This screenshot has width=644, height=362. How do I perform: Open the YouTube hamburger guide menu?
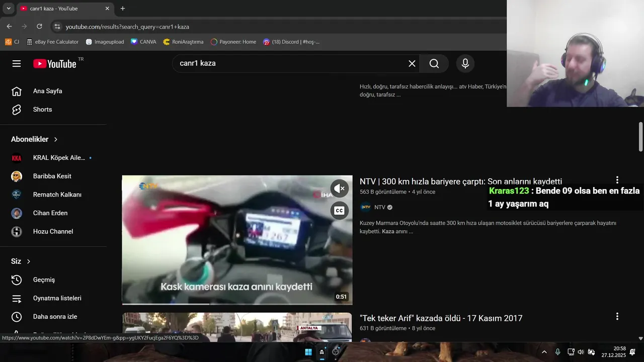click(x=17, y=64)
